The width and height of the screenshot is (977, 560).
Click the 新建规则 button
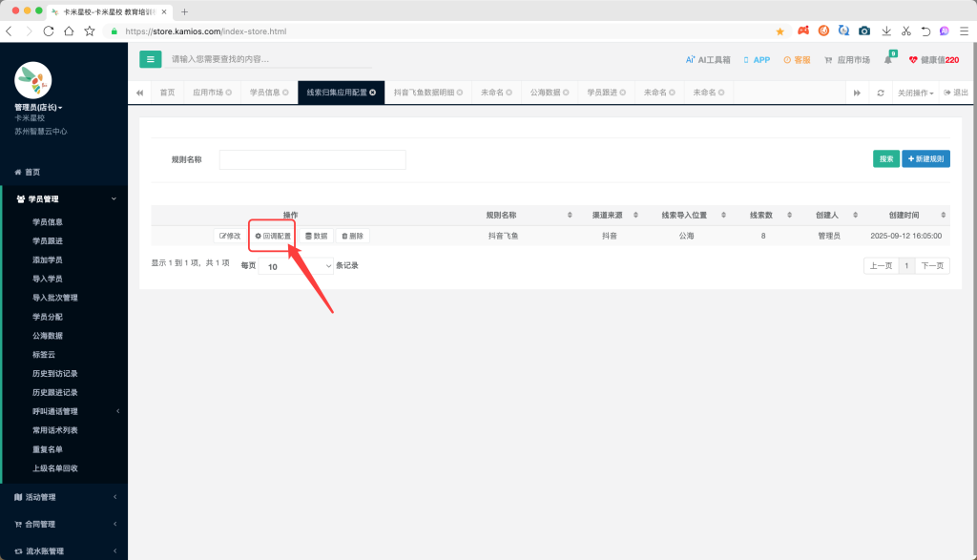pos(925,159)
